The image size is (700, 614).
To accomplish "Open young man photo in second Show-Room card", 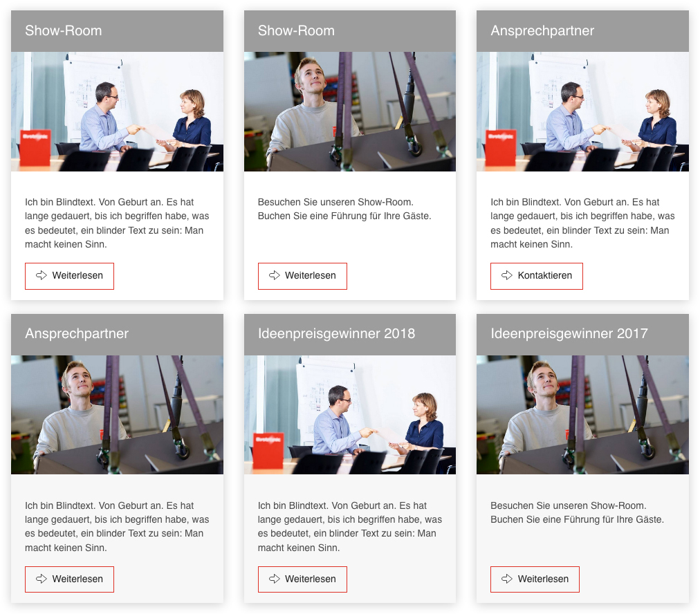I will click(x=350, y=111).
